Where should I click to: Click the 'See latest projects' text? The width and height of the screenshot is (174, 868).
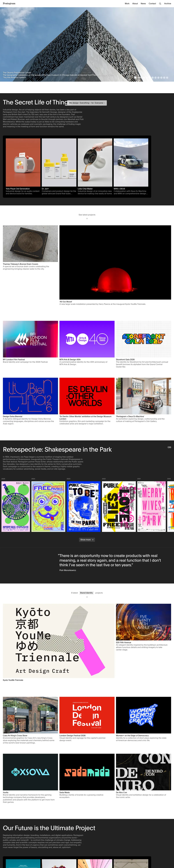(87, 215)
